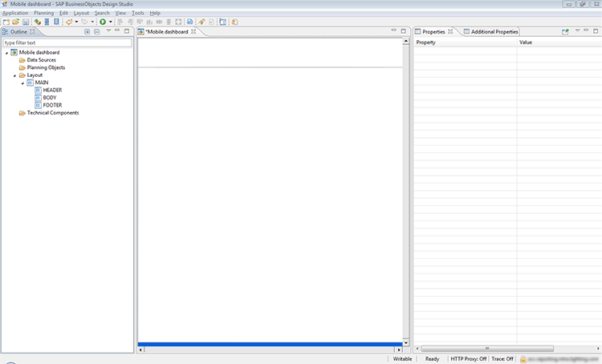602x364 pixels.
Task: Click the Writable status bar entry
Action: tap(402, 359)
